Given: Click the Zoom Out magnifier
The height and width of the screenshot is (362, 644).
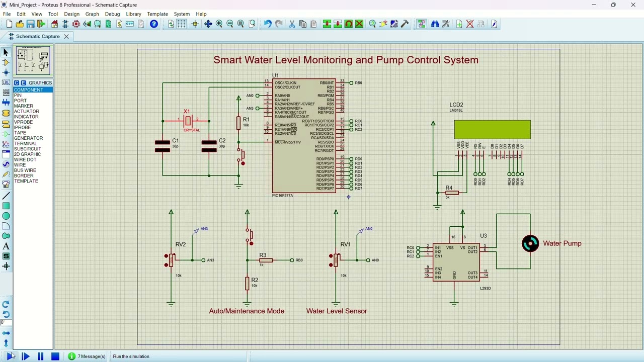Looking at the screenshot, I should point(230,24).
